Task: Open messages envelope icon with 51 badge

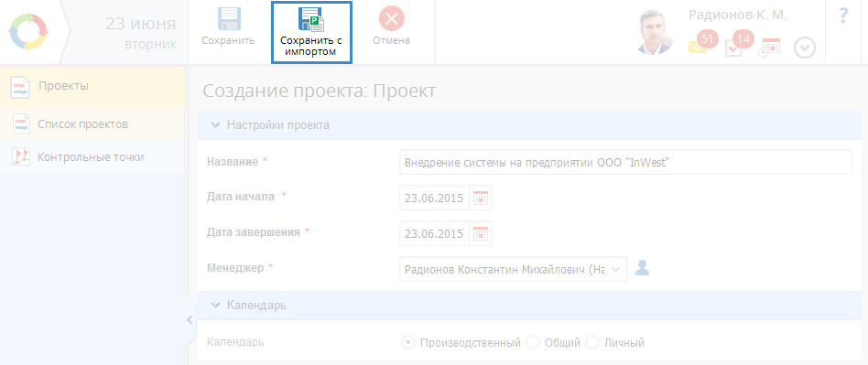Action: pyautogui.click(x=702, y=43)
